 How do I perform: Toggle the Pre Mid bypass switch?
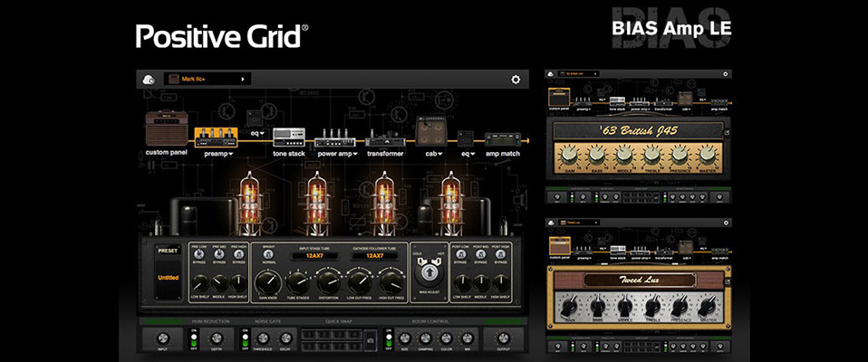click(x=219, y=254)
